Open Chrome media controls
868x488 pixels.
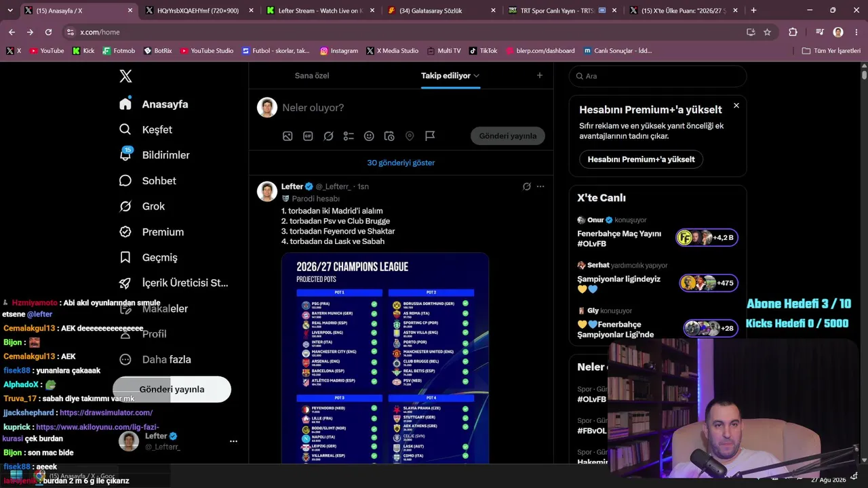tap(820, 32)
